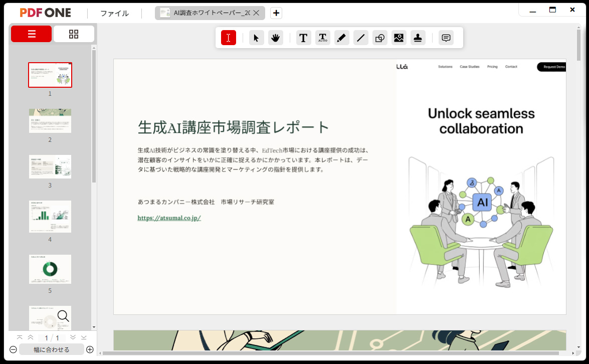The image size is (589, 364).
Task: Activate the hand panning tool
Action: point(275,38)
